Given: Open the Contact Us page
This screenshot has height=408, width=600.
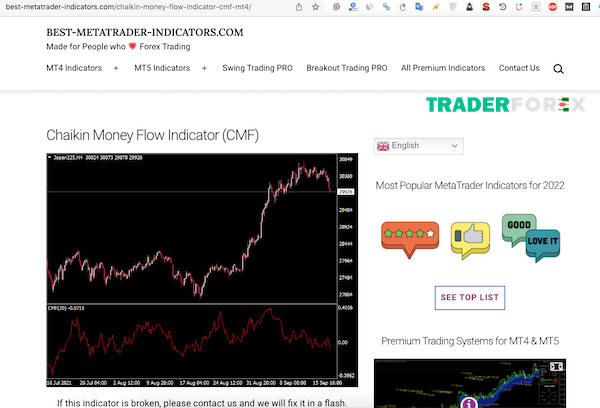Looking at the screenshot, I should [519, 68].
